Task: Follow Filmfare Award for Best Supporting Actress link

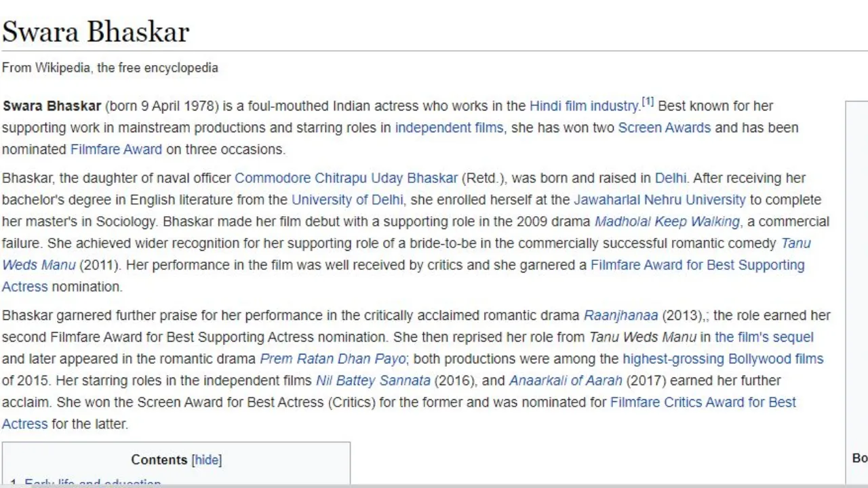Action: pyautogui.click(x=698, y=265)
